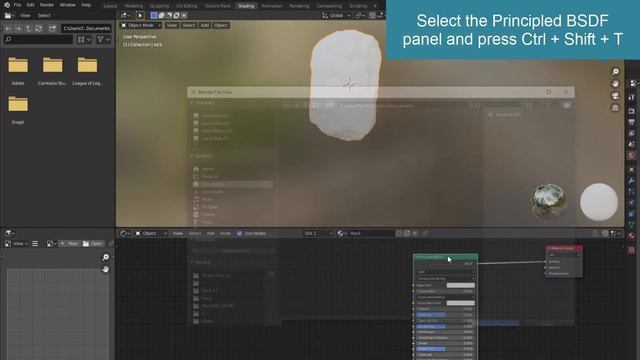This screenshot has width=640, height=360.
Task: Open the 3D viewport editor type dropdown
Action: click(125, 16)
